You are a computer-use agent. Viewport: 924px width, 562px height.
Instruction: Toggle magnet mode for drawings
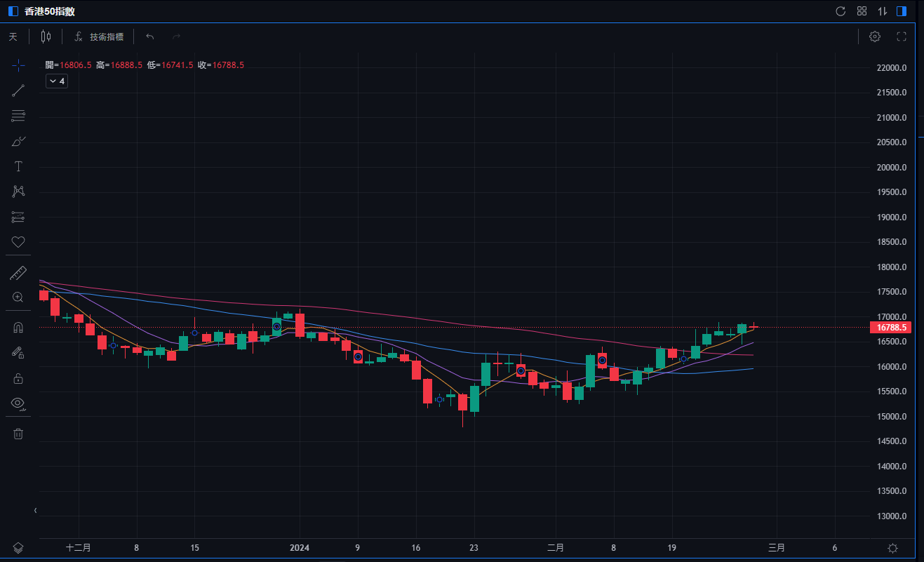18,328
